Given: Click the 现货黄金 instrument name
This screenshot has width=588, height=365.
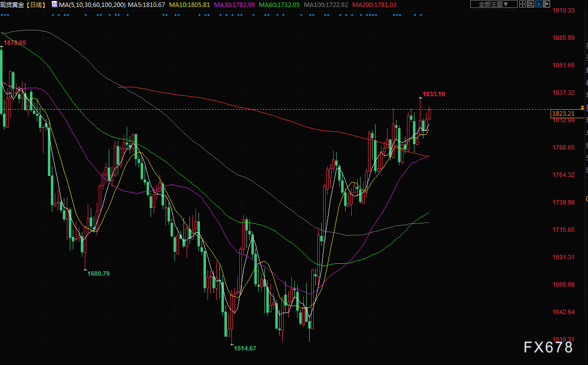Looking at the screenshot, I should pyautogui.click(x=12, y=4).
